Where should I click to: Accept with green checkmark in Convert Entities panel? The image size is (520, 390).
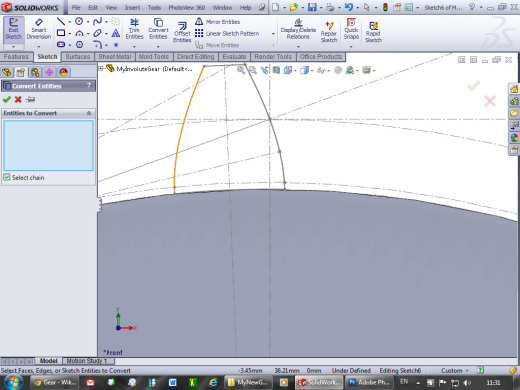tap(6, 99)
